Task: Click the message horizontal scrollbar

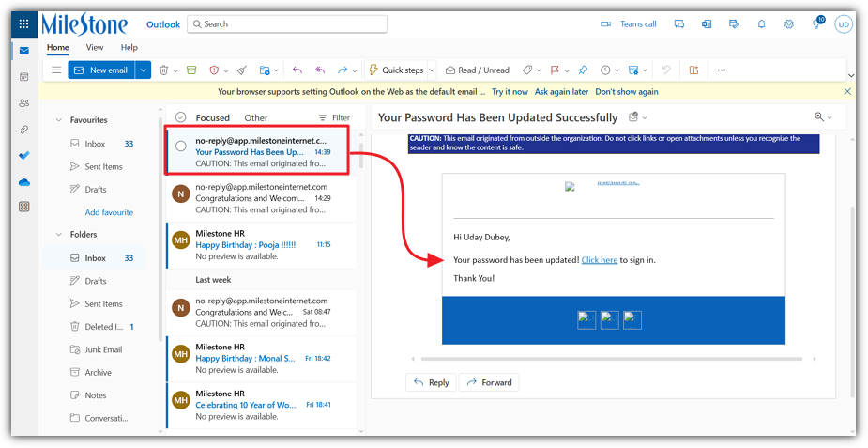Action: click(x=611, y=359)
